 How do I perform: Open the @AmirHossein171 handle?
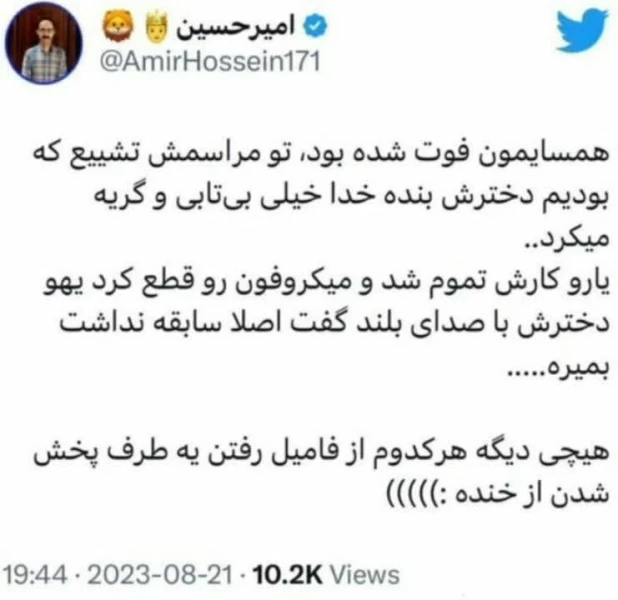click(210, 61)
